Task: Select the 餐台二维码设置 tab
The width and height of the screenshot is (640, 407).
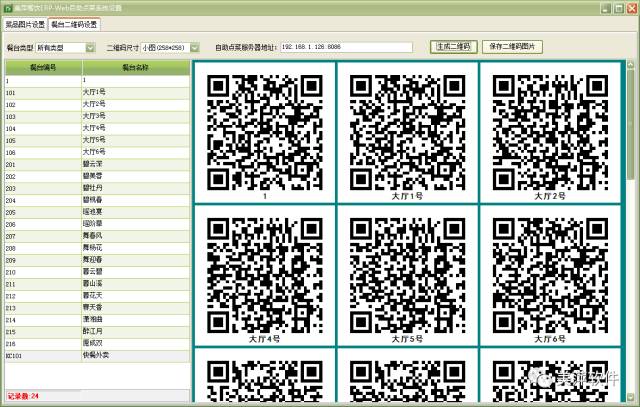Action: 75,24
